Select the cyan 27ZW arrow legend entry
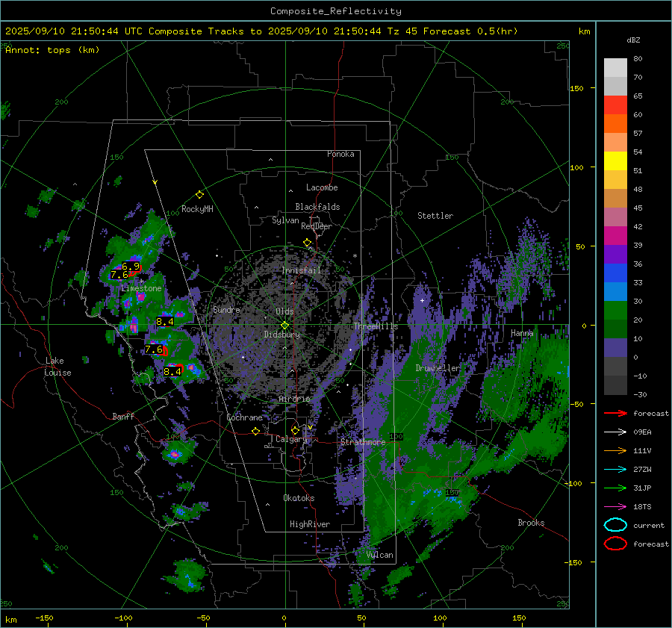 coord(615,470)
